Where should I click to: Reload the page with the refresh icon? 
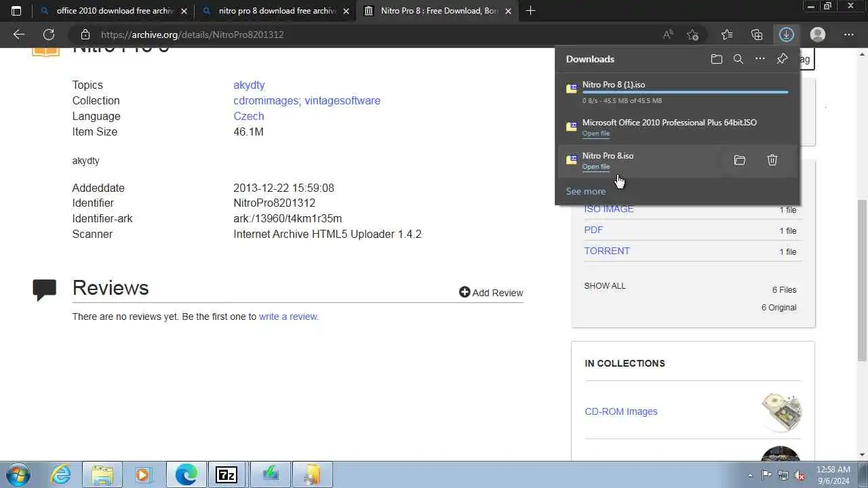49,35
